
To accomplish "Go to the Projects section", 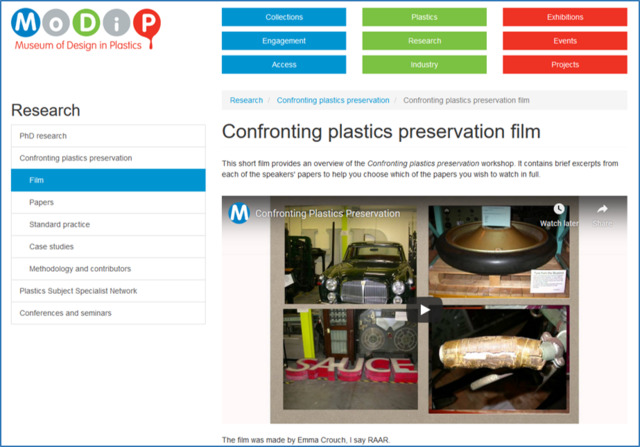I will click(x=565, y=64).
